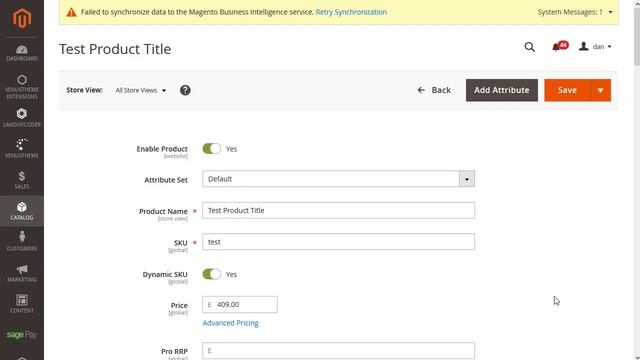640x360 pixels.
Task: Open the Marketing menu
Action: (22, 273)
